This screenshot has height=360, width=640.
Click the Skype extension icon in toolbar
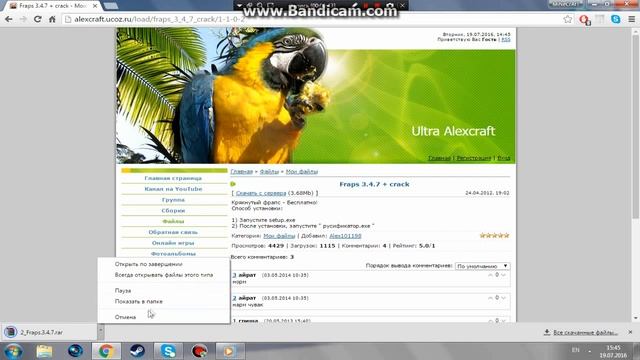point(616,19)
